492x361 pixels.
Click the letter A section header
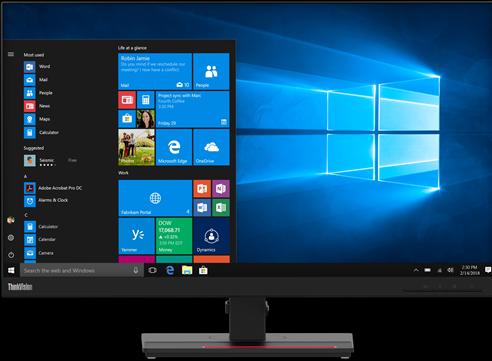25,176
